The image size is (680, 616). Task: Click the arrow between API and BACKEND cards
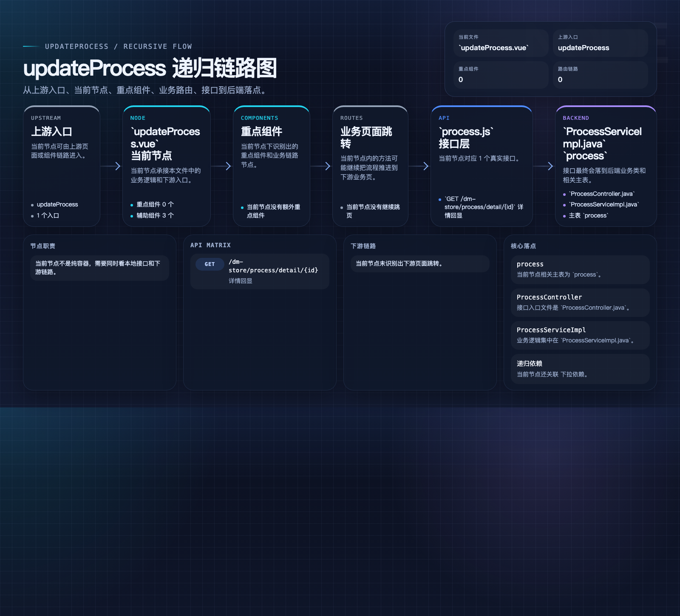click(x=544, y=166)
